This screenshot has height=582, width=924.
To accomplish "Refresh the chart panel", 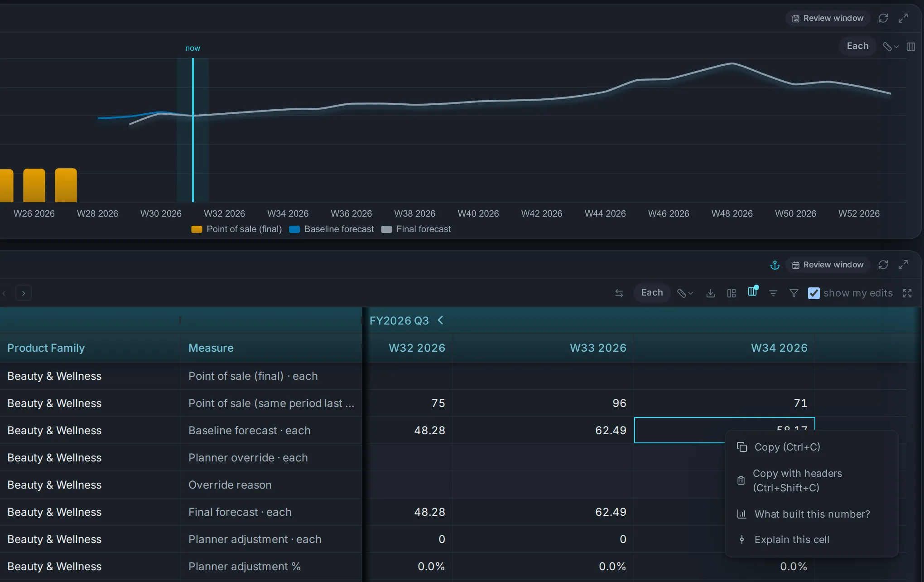I will (x=883, y=18).
